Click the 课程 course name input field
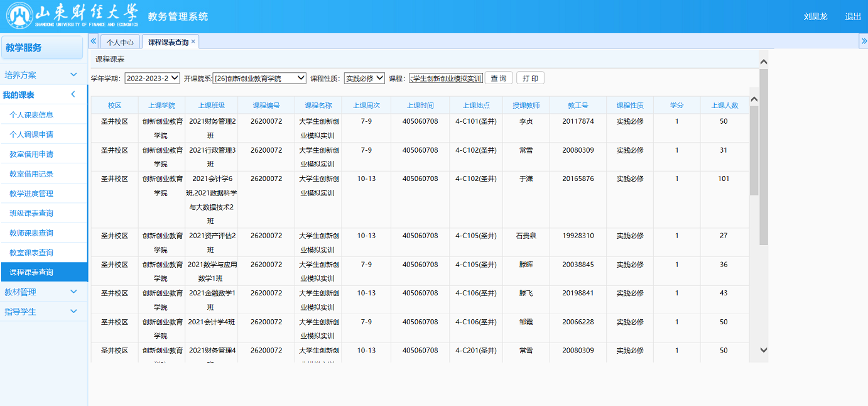 445,79
